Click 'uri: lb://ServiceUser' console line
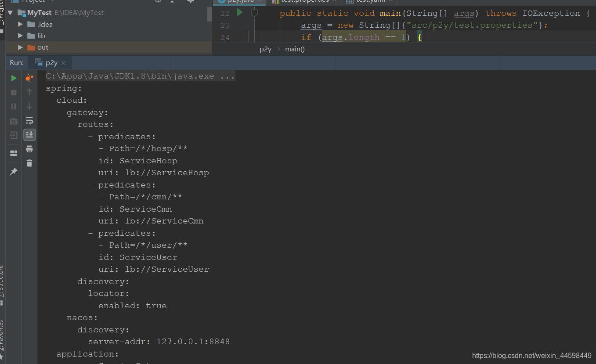This screenshot has width=596, height=364. click(x=154, y=269)
